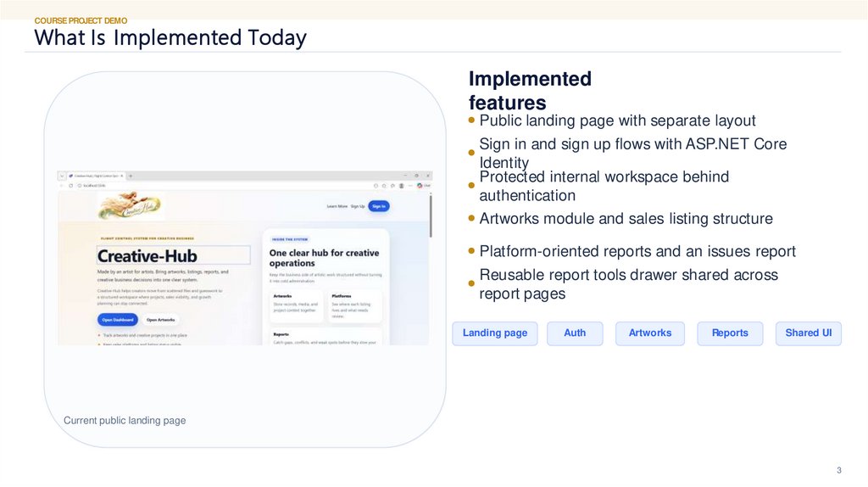Image resolution: width=868 pixels, height=487 pixels.
Task: Choose the Reports tag
Action: (x=730, y=333)
